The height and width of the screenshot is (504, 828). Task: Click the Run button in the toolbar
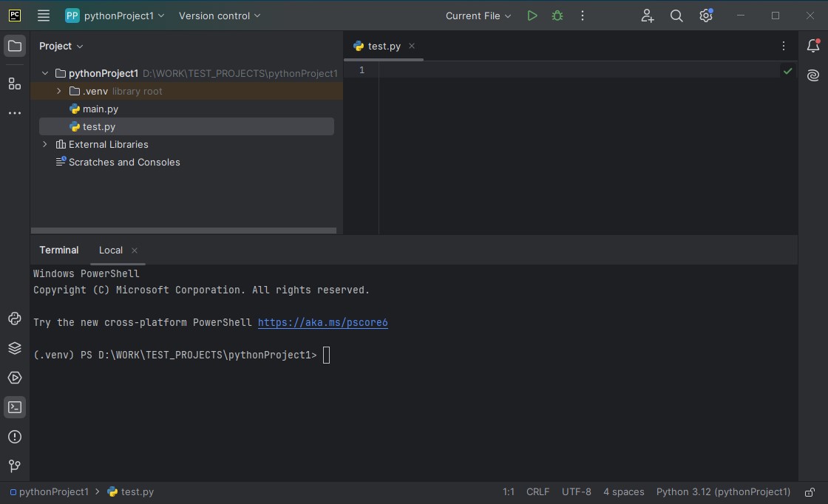pos(532,16)
